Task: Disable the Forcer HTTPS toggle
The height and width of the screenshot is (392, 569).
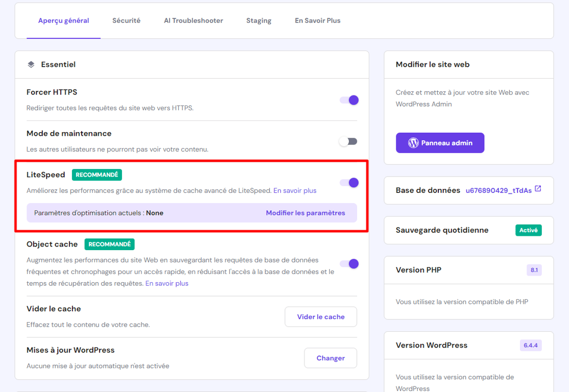Action: 349,100
